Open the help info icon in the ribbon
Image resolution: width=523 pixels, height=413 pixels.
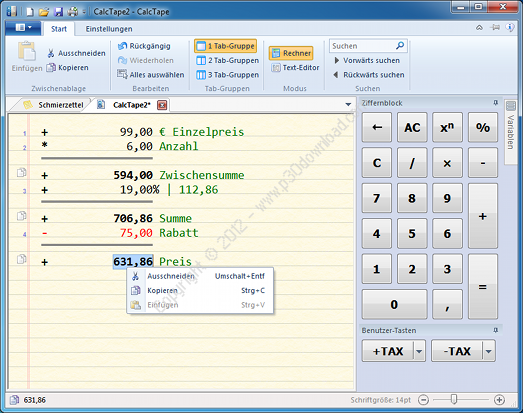click(x=510, y=28)
